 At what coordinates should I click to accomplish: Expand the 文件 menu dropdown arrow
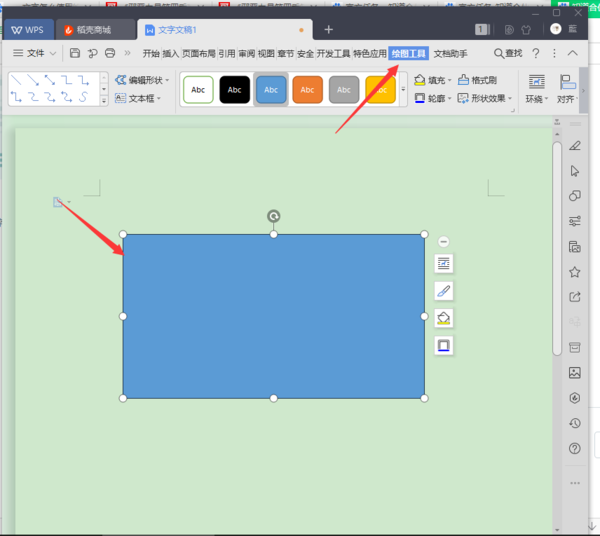53,53
